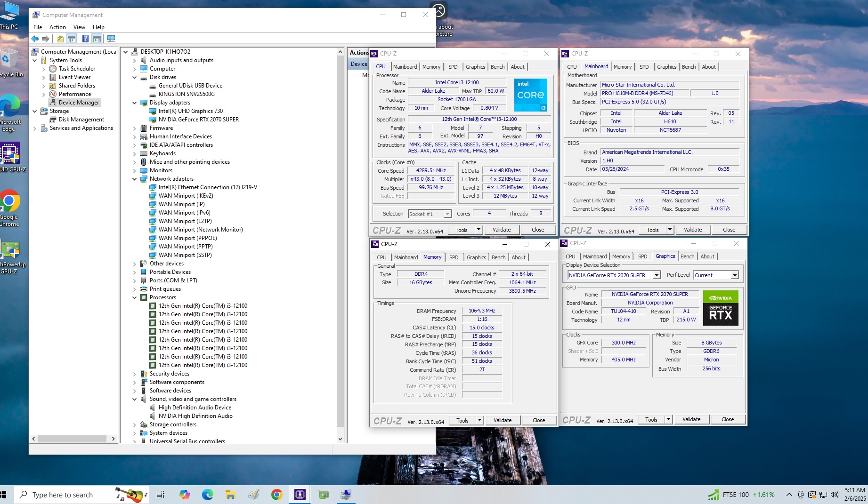The height and width of the screenshot is (504, 868).
Task: Expand the Keyboards node
Action: tap(134, 153)
